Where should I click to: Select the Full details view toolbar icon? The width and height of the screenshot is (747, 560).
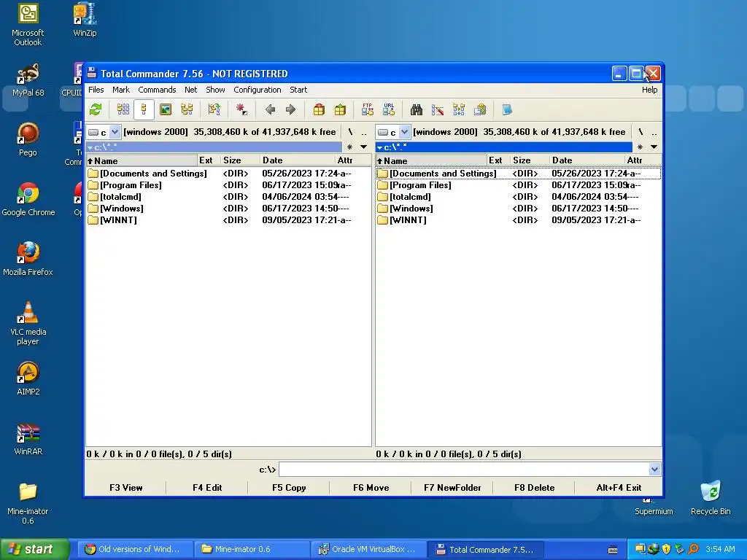point(144,110)
